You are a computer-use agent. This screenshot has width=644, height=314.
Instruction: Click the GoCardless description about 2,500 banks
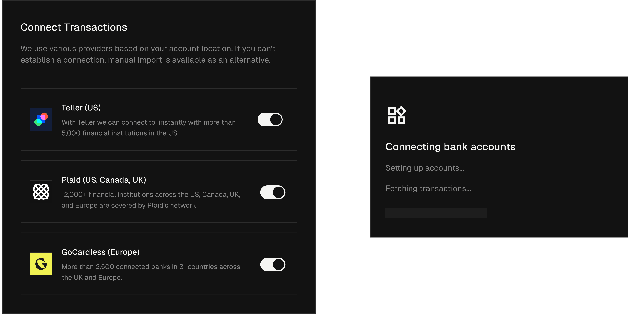151,272
